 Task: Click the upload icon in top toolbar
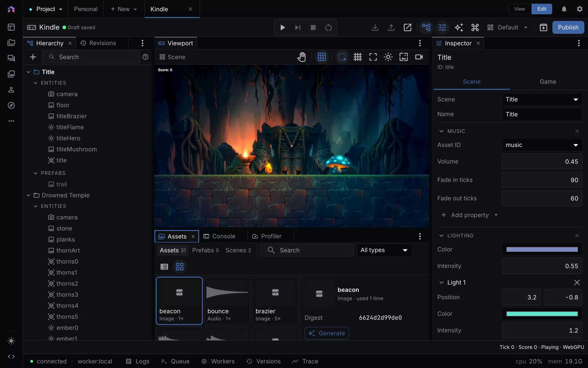(391, 27)
